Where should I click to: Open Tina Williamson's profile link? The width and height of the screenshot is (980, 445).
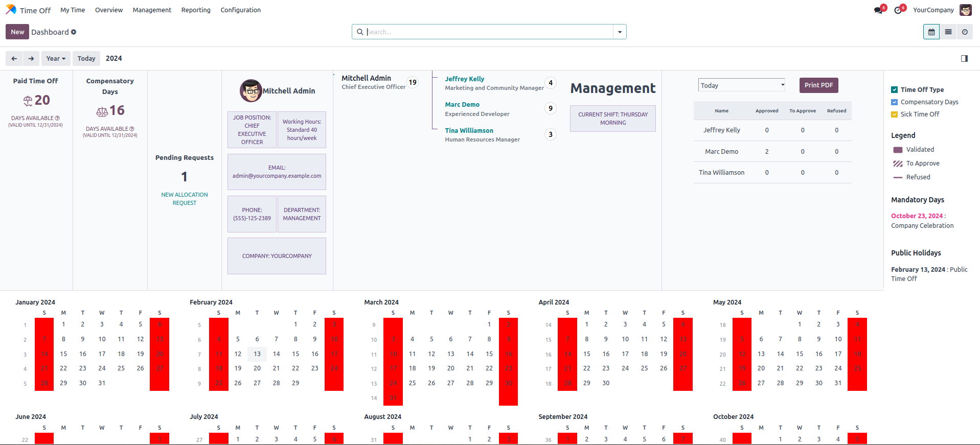[469, 130]
